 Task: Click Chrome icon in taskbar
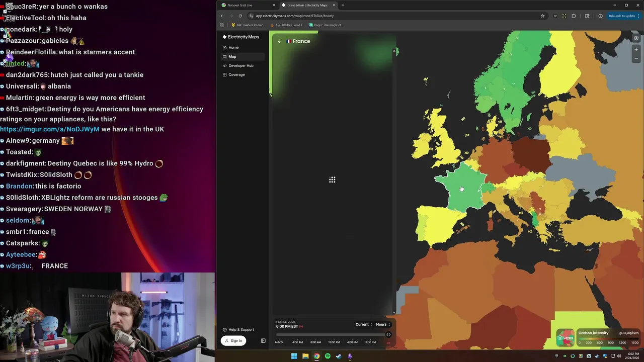click(x=316, y=356)
